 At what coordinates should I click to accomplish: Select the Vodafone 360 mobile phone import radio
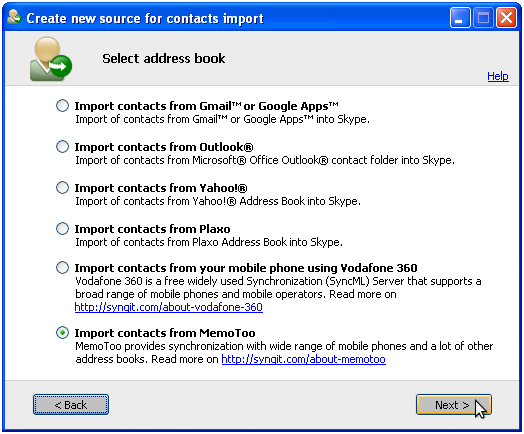pyautogui.click(x=62, y=268)
